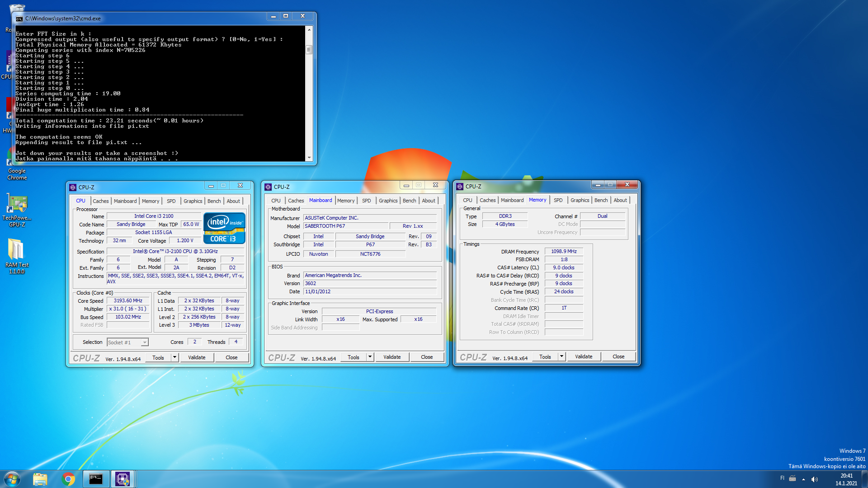The height and width of the screenshot is (488, 868).
Task: Click cmd.exe title bar icon
Action: click(19, 19)
